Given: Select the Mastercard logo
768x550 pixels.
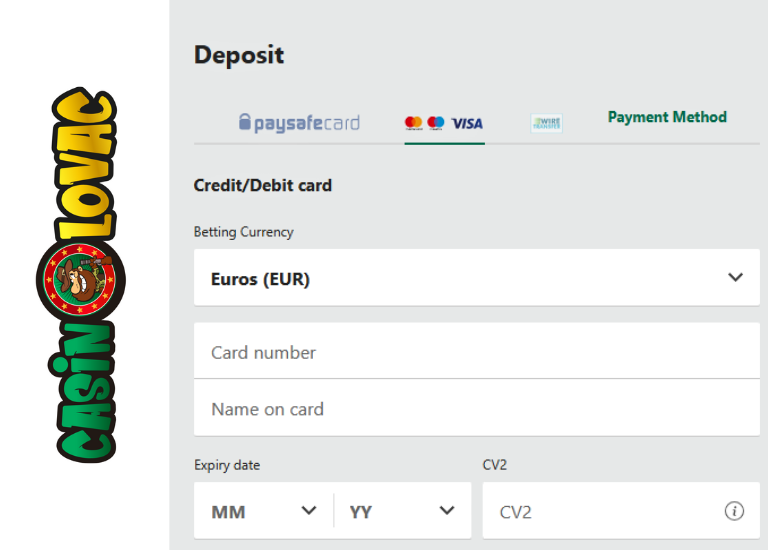Looking at the screenshot, I should tap(413, 123).
